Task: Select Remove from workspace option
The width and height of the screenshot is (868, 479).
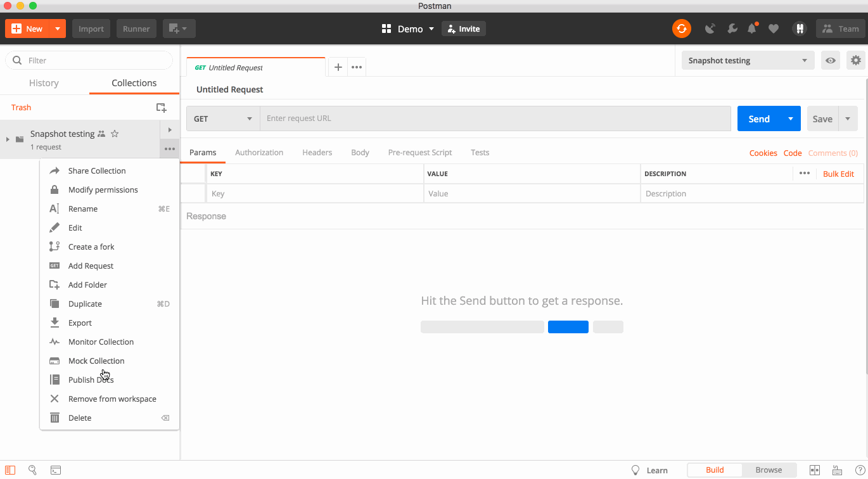Action: 109,399
